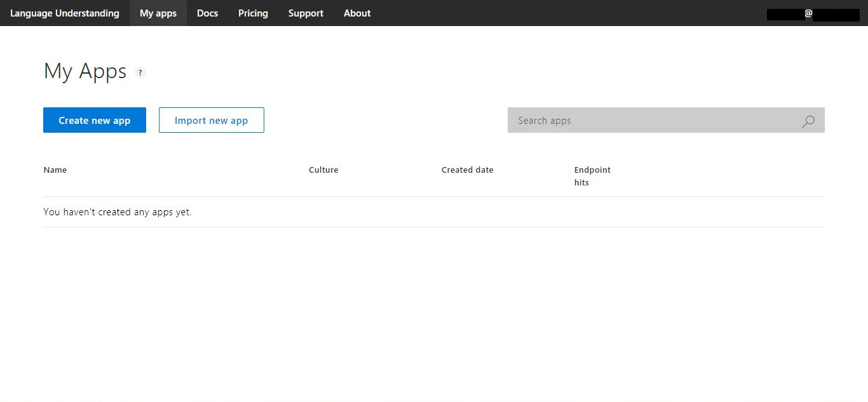
Task: Click the help question mark icon beside My Apps
Action: pos(140,73)
